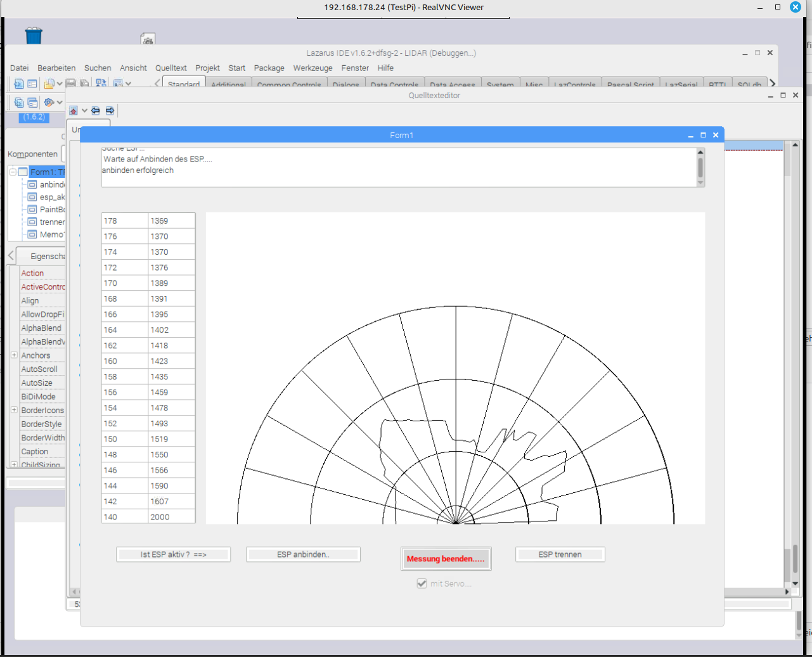
Task: Select the PaintBox component in tree
Action: tap(51, 210)
